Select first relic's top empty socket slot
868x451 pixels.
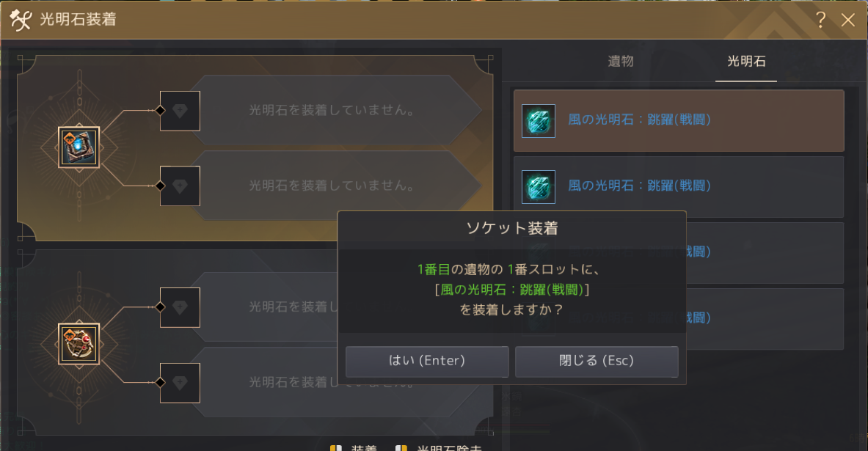point(180,111)
